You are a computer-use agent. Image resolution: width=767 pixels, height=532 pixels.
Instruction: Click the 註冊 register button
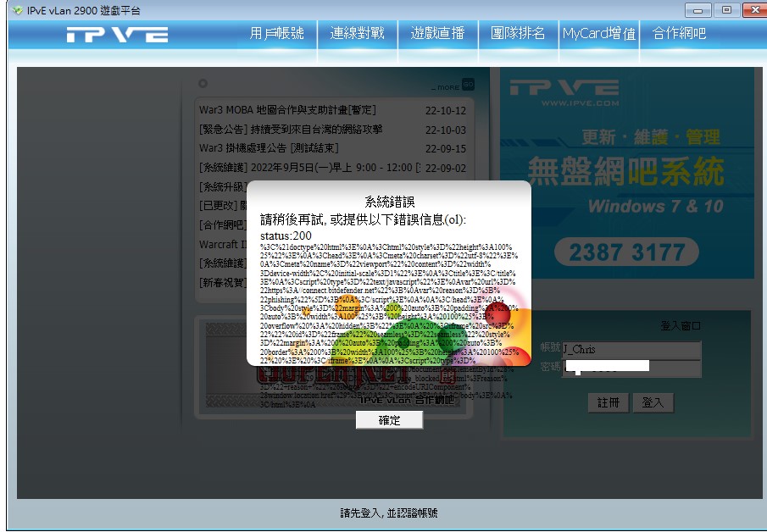coord(609,402)
